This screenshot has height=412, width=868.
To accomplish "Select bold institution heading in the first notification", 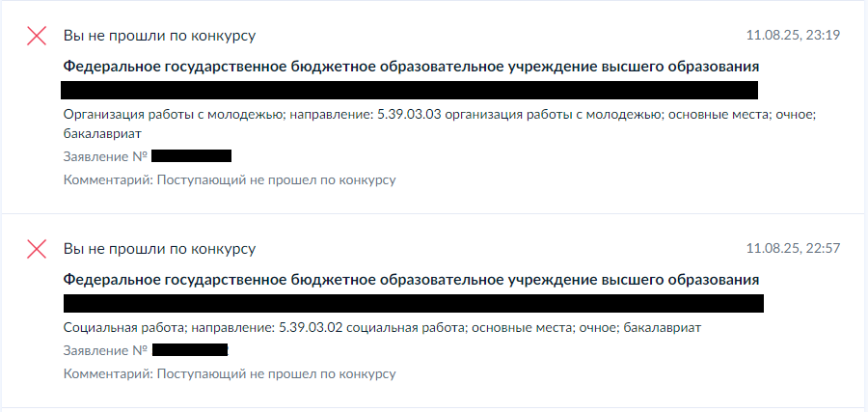I will point(411,67).
